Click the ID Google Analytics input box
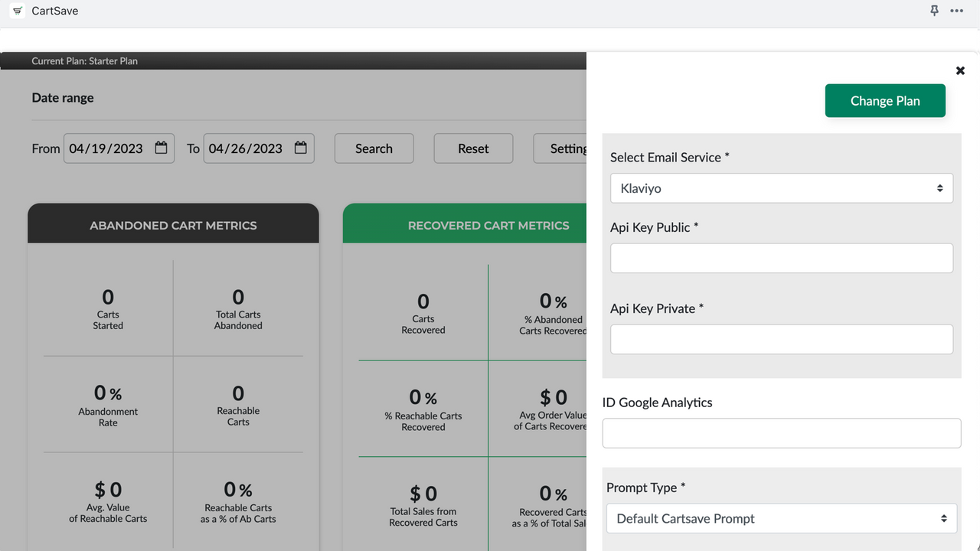980x551 pixels. pyautogui.click(x=781, y=432)
